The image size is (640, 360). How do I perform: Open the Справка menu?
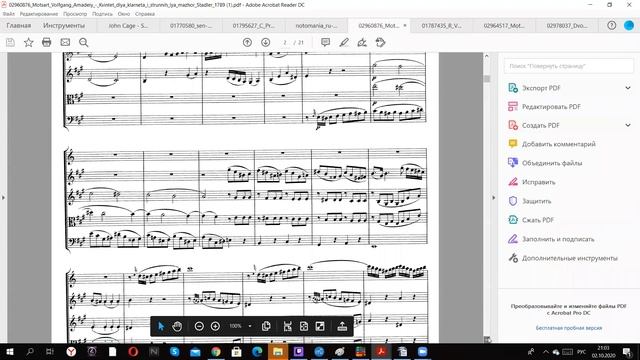coord(145,14)
